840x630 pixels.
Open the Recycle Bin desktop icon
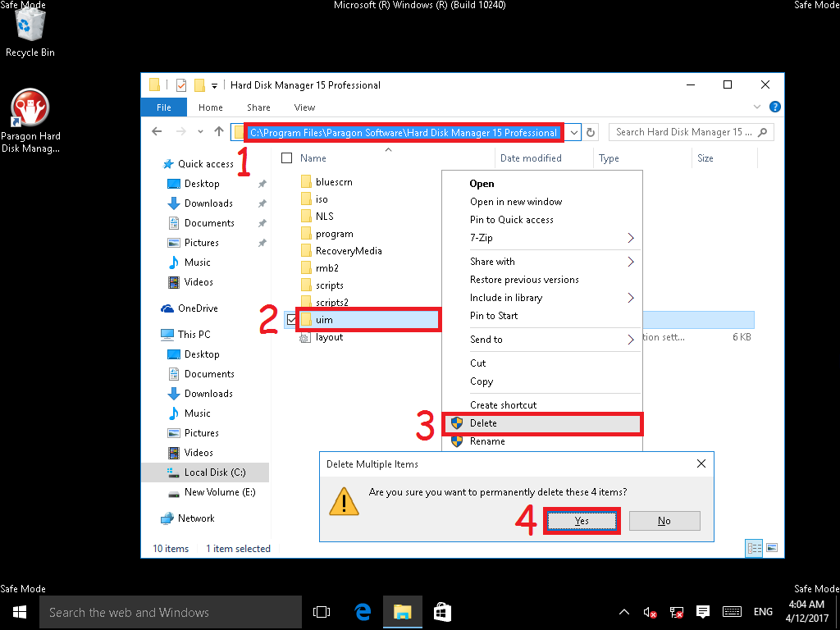30,32
